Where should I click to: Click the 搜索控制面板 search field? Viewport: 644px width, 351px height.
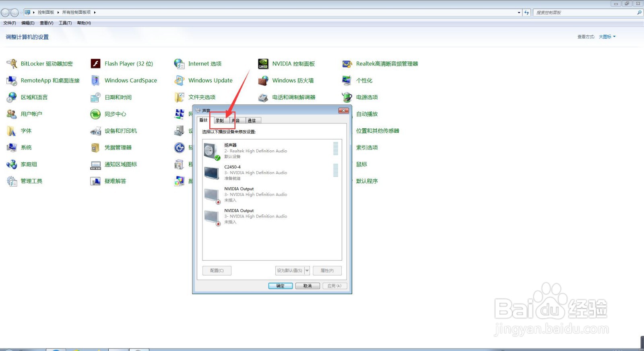point(585,12)
